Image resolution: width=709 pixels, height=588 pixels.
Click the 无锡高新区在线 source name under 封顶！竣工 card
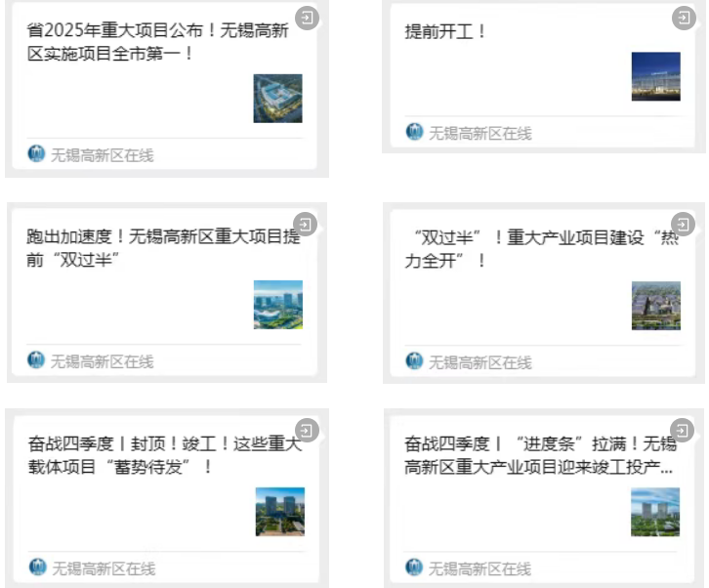[x=104, y=567]
